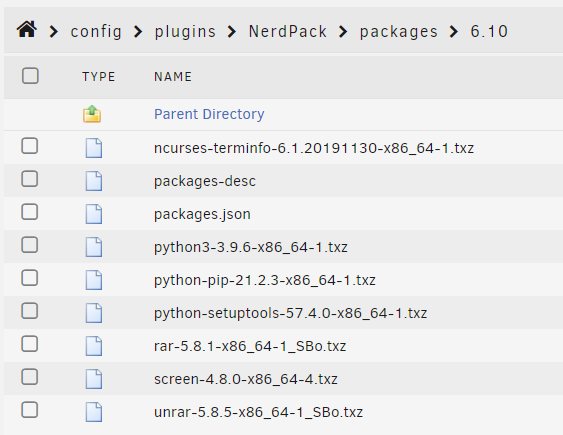Open the Parent Directory link
This screenshot has height=435, width=563.
209,114
